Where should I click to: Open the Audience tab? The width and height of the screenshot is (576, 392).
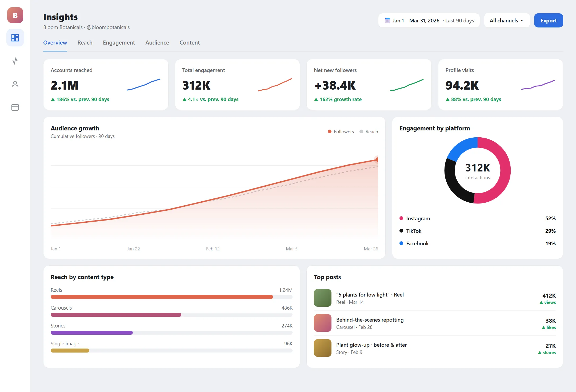click(x=157, y=43)
